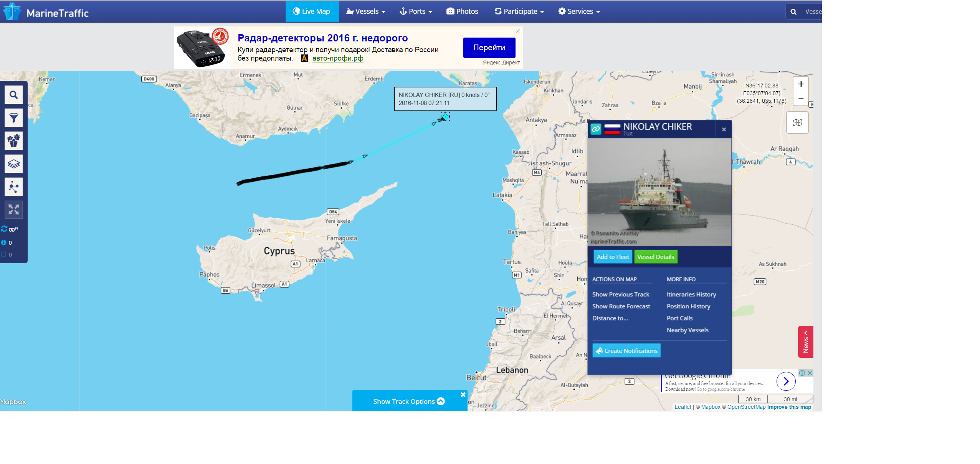This screenshot has width=980, height=464.
Task: Switch to the Live Map tab
Action: (x=312, y=12)
